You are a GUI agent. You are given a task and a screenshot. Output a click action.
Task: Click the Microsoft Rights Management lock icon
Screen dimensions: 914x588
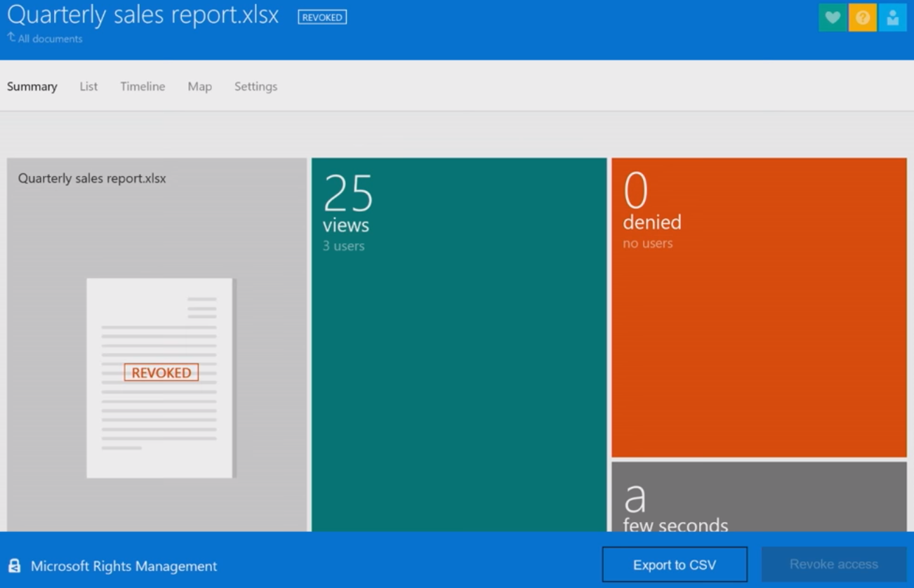pos(14,566)
